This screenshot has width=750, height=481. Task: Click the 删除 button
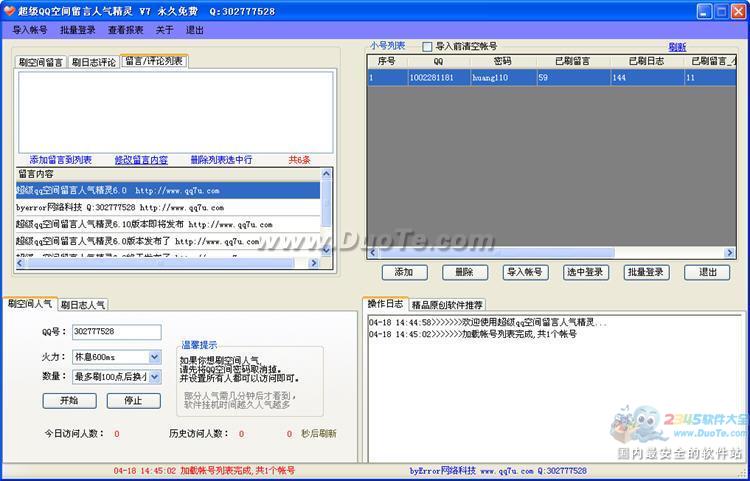pyautogui.click(x=464, y=272)
